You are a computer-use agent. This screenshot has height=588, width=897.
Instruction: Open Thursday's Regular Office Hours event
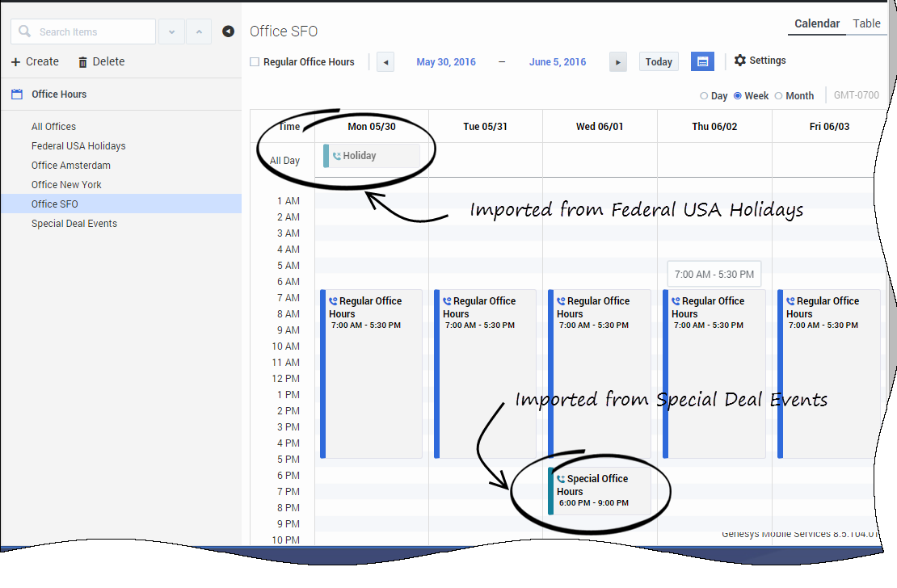[714, 374]
